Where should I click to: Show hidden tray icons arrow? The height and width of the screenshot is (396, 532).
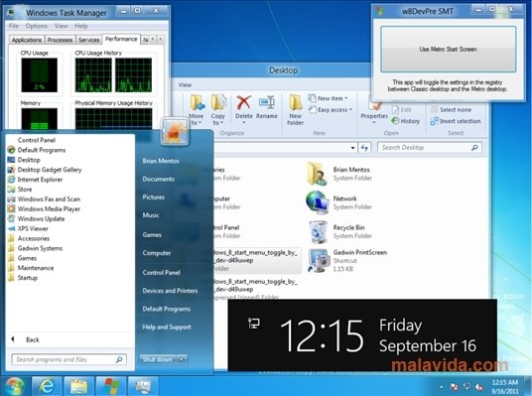[x=442, y=386]
